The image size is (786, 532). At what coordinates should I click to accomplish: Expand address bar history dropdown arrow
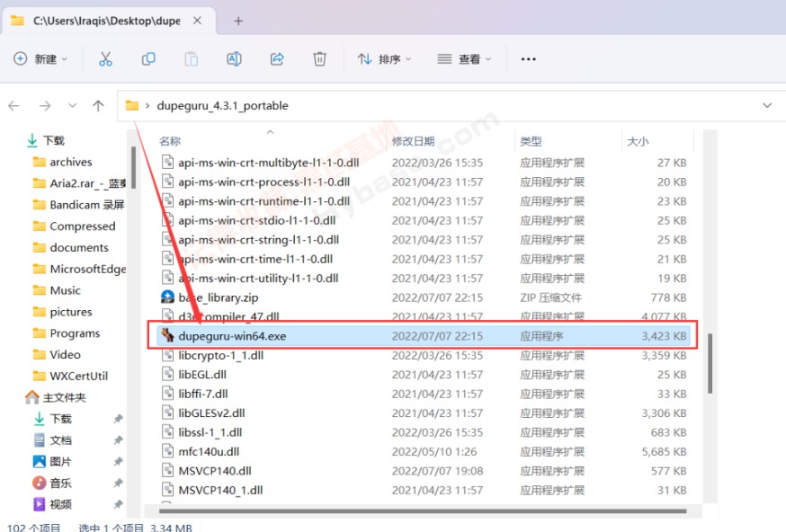click(767, 106)
